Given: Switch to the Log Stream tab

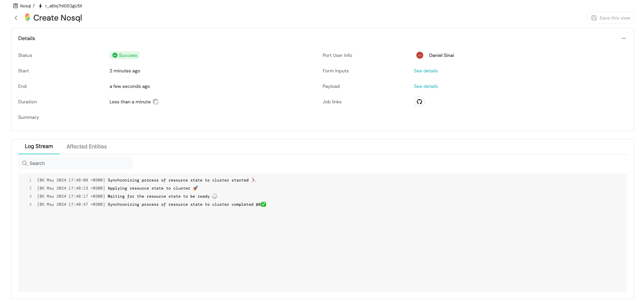Looking at the screenshot, I should [x=39, y=146].
